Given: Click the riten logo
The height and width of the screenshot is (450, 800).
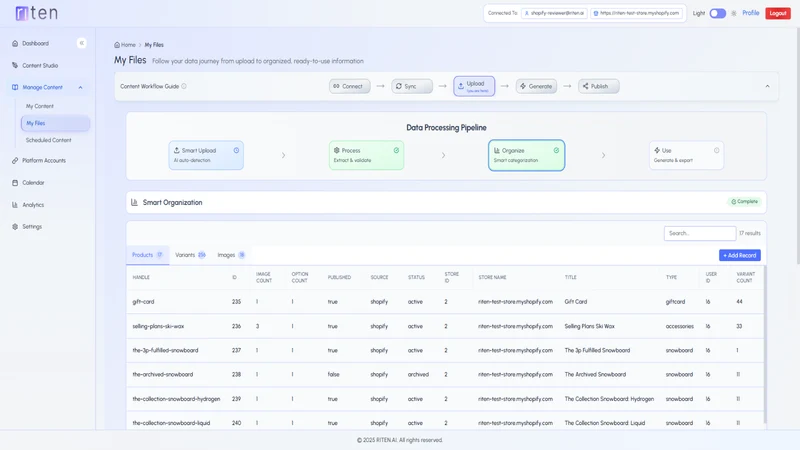Looking at the screenshot, I should click(x=37, y=13).
